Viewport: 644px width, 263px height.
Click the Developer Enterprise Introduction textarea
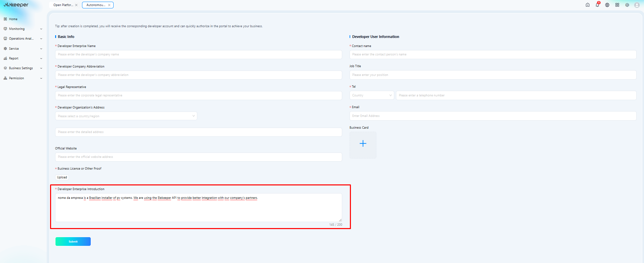point(199,207)
